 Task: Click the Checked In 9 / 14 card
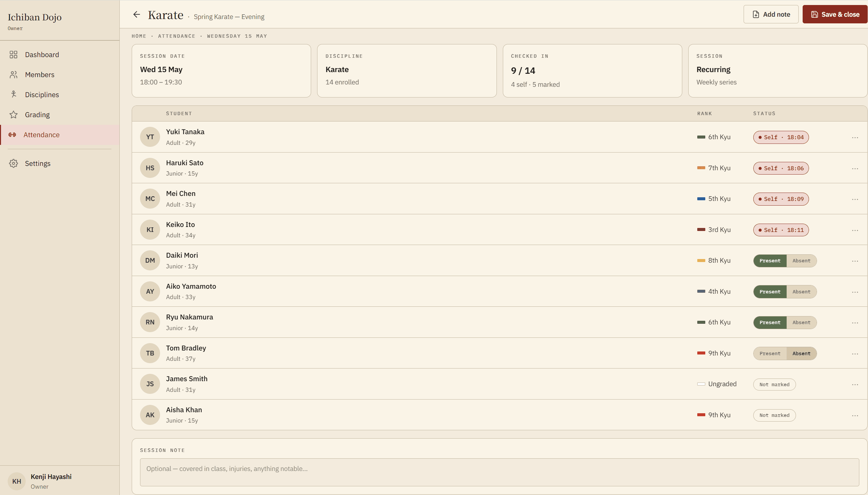tap(592, 71)
